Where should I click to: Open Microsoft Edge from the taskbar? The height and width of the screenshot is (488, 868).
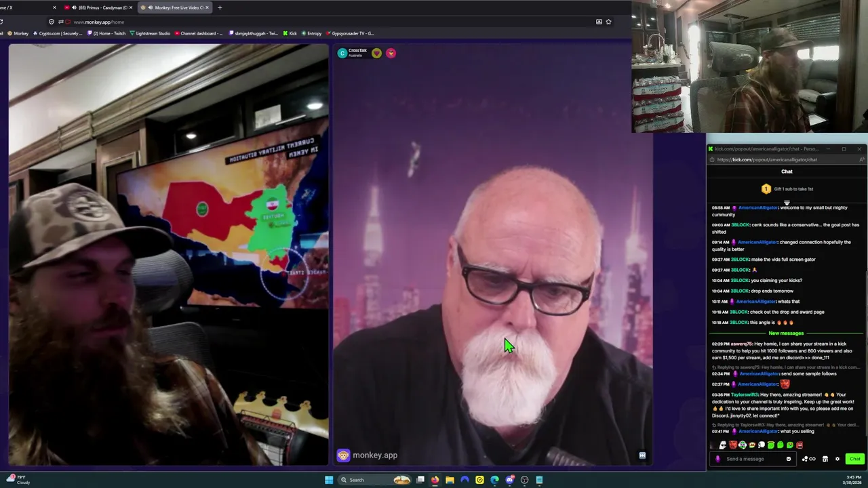[494, 480]
